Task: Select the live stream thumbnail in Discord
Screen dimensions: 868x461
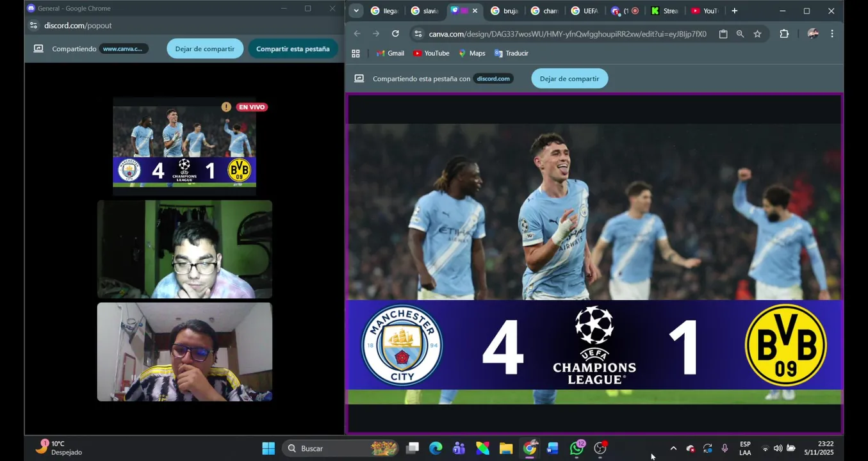Action: coord(184,147)
